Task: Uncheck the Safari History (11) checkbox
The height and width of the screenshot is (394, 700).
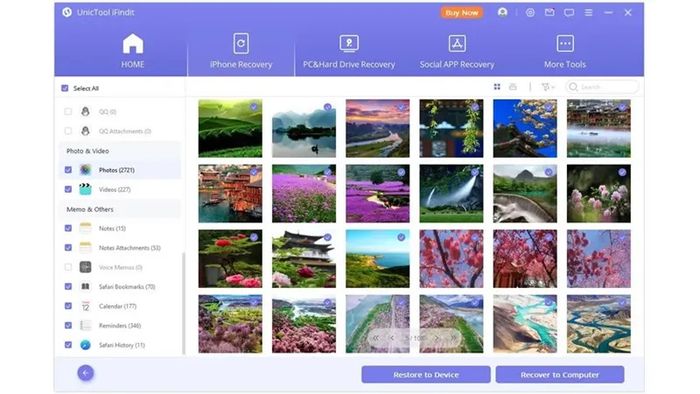Action: pos(68,345)
